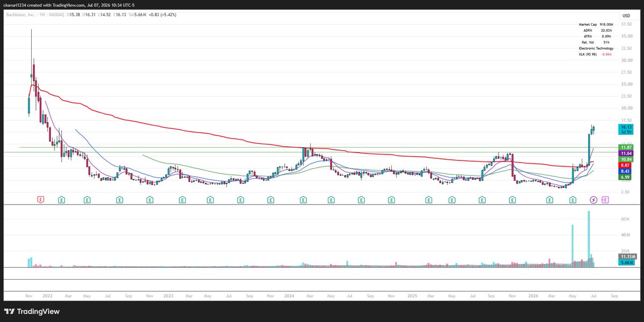
Task: Click the 16.13 current price label
Action: point(626,127)
